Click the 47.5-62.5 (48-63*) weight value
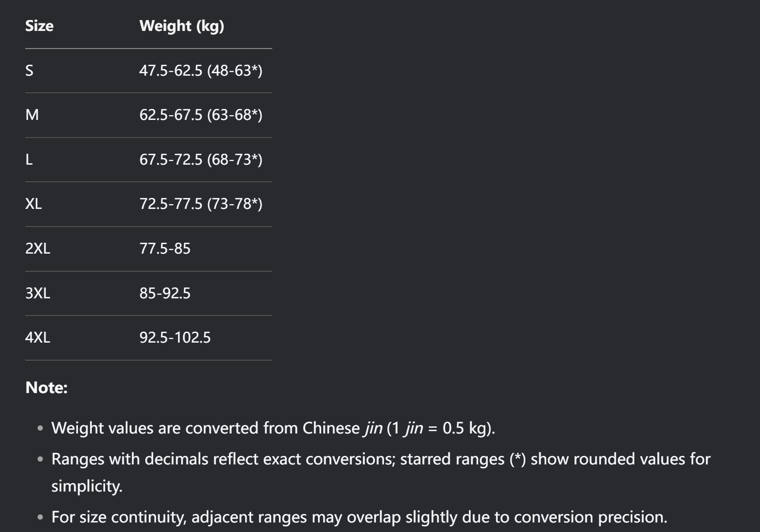Image resolution: width=760 pixels, height=532 pixels. point(200,70)
